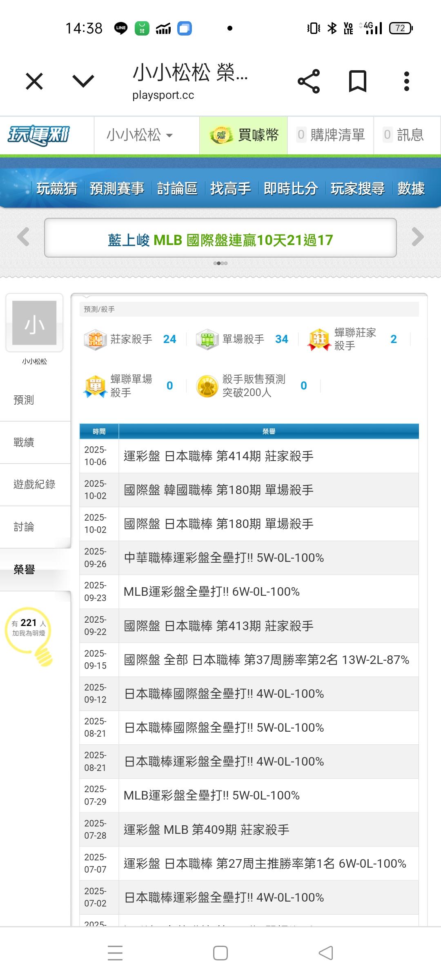
Task: Select 日本職棒國際盤全壘打!! 5W-0L-100% row
Action: (249, 727)
